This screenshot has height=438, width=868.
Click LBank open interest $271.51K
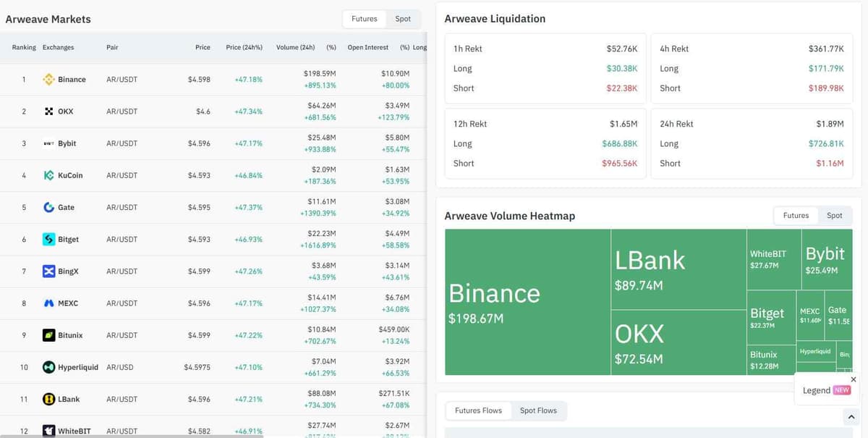click(394, 393)
